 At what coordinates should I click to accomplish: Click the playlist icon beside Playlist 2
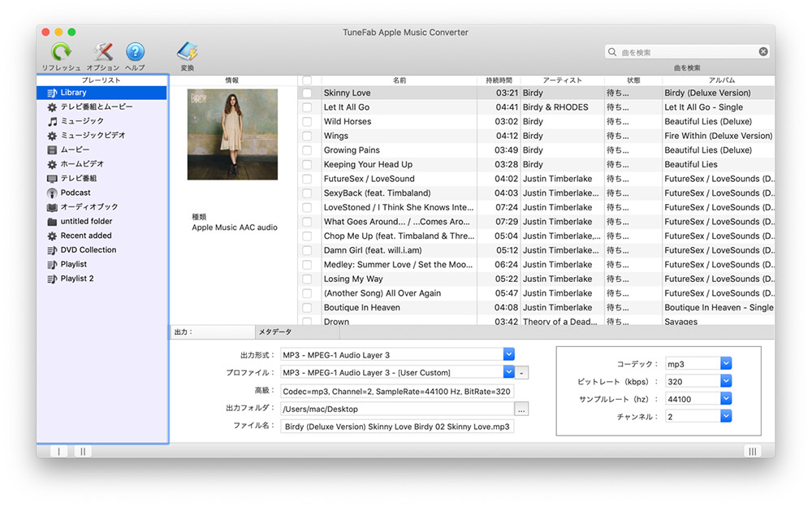pos(52,279)
